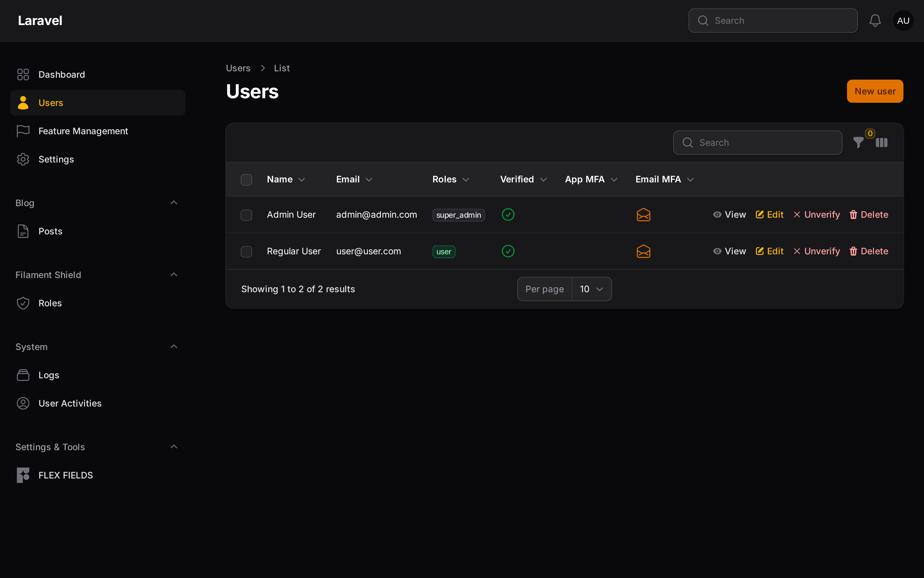Sort by the App MFA column
The image size is (924, 578).
click(591, 179)
